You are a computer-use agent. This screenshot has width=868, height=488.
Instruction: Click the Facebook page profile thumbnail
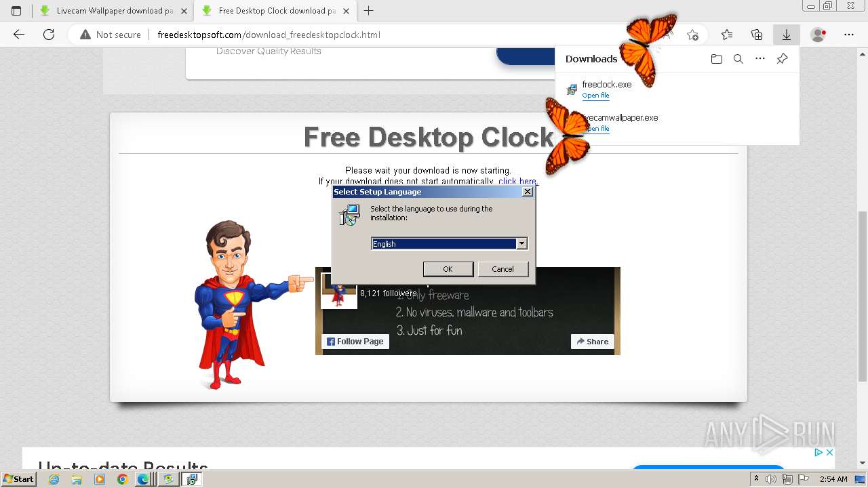[339, 291]
